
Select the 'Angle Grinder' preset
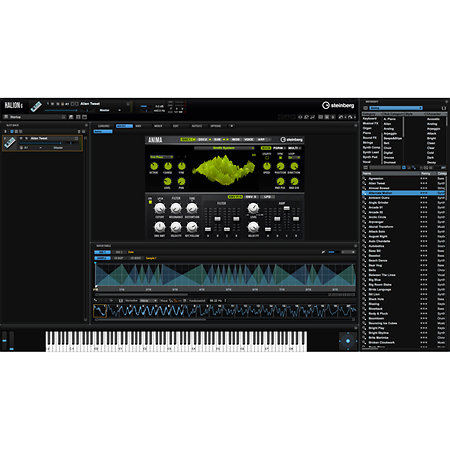[x=378, y=202]
